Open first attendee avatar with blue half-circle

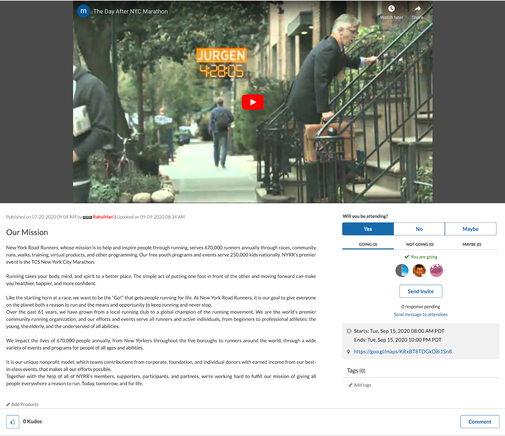(x=402, y=270)
